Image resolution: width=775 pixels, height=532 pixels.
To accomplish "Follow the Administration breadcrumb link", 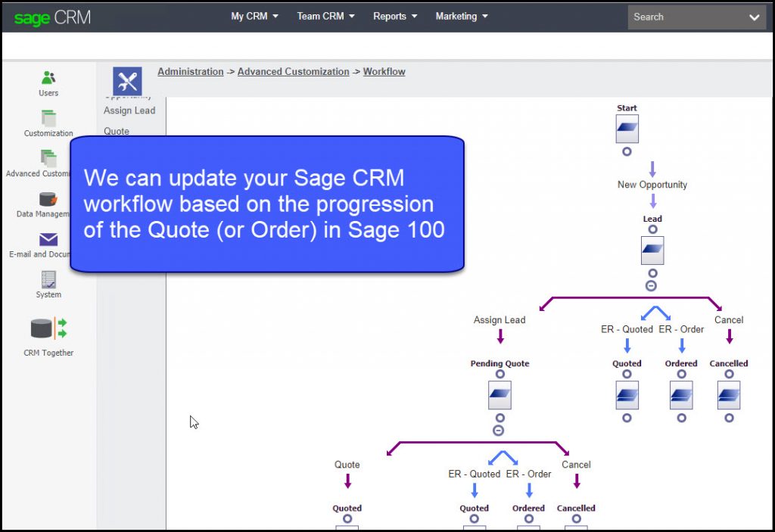I will tap(190, 72).
